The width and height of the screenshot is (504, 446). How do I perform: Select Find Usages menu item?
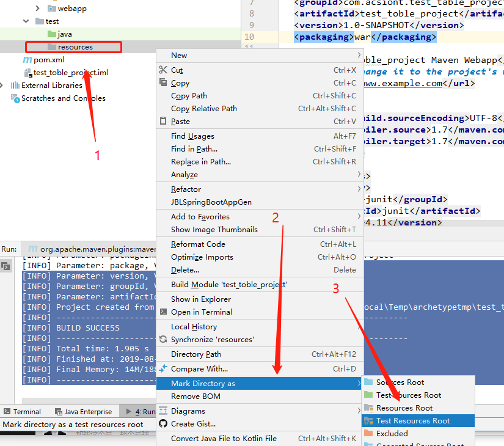(x=260, y=136)
